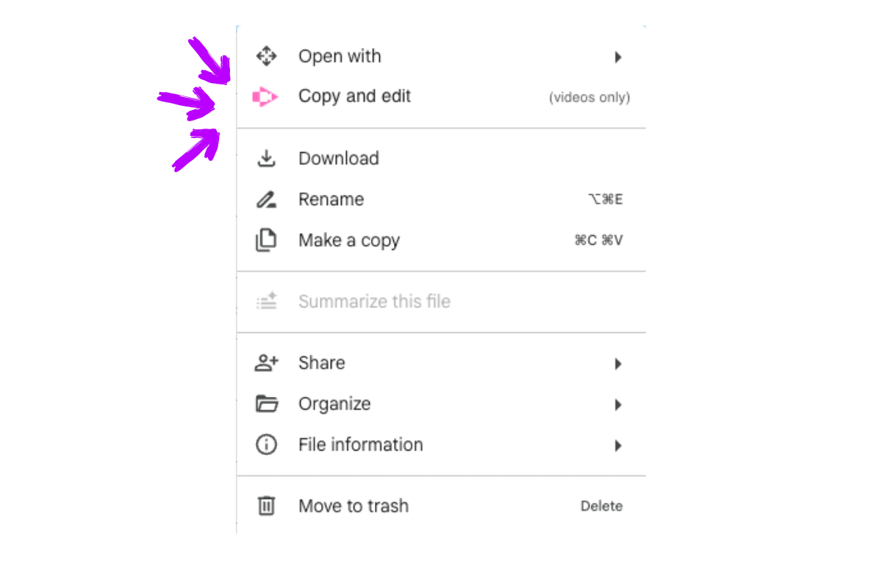Click the Rename pencil icon
This screenshot has width=882, height=588.
pos(266,200)
